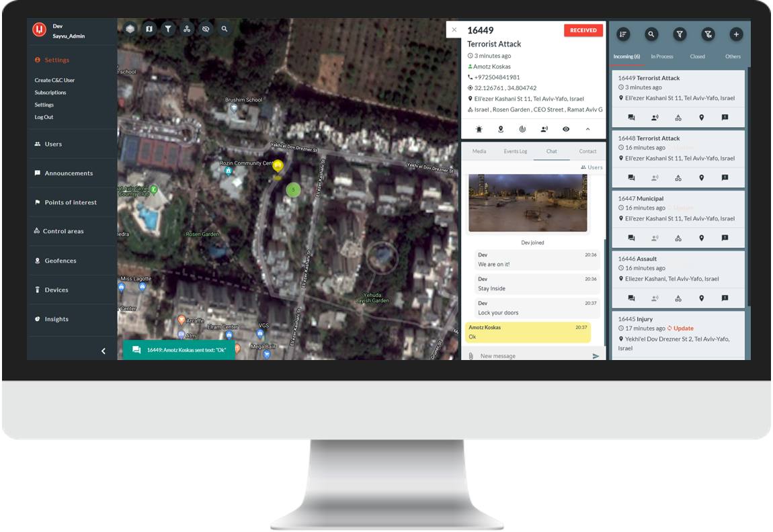The height and width of the screenshot is (532, 773).
Task: Click the green cluster marker on the map
Action: (x=292, y=190)
